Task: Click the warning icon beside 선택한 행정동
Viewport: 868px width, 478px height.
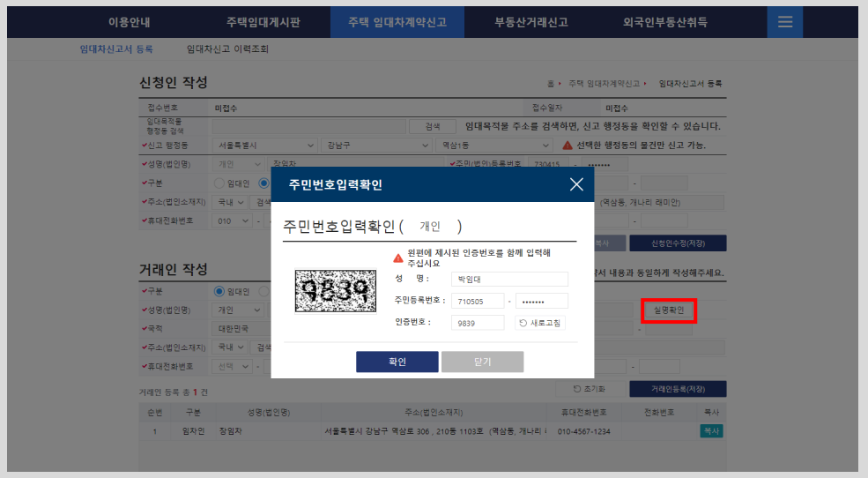Action: click(x=568, y=146)
